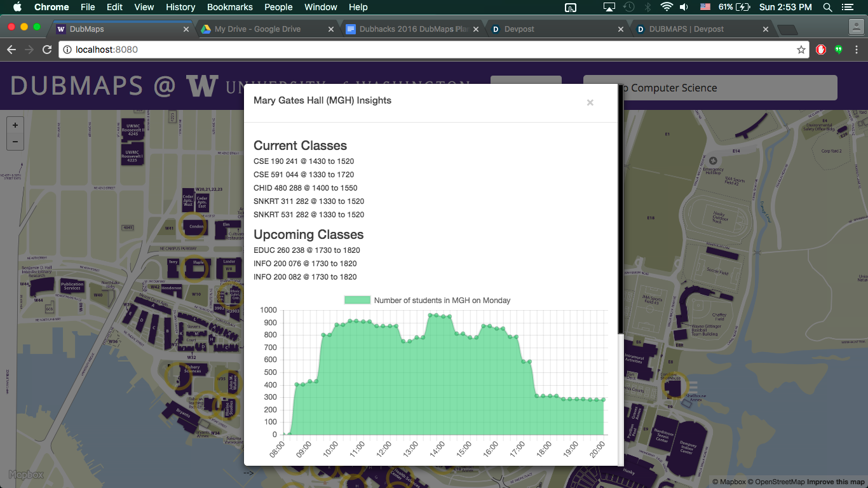Select INFO 200 082 upcoming class
The image size is (868, 488).
pyautogui.click(x=305, y=277)
